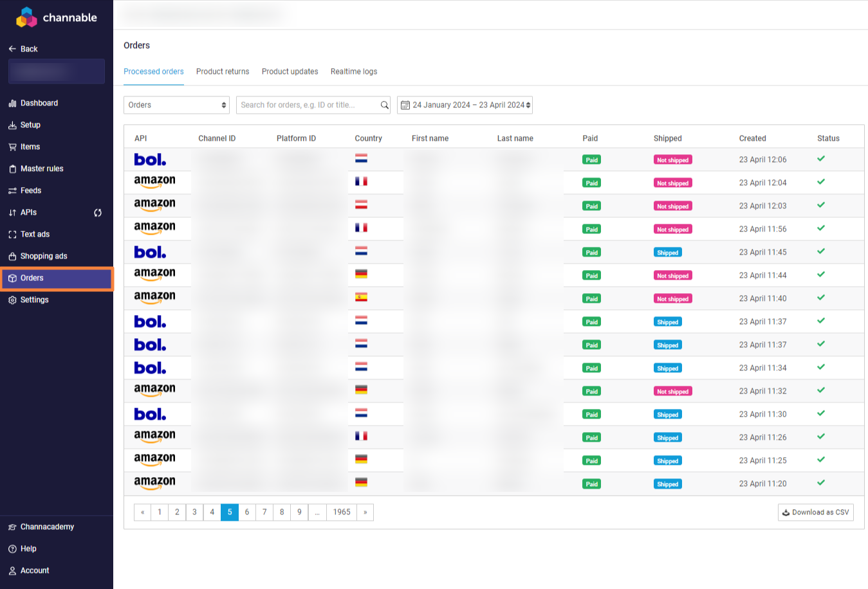Click the Setup download icon in sidebar

click(12, 125)
